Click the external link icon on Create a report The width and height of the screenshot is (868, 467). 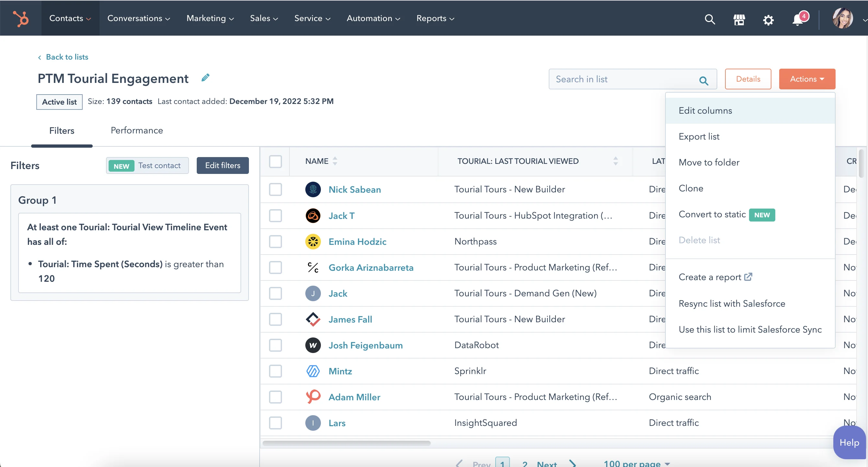click(x=748, y=277)
